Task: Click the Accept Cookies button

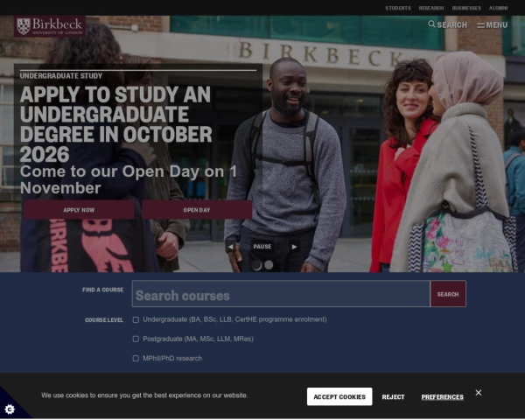Action: point(339,397)
